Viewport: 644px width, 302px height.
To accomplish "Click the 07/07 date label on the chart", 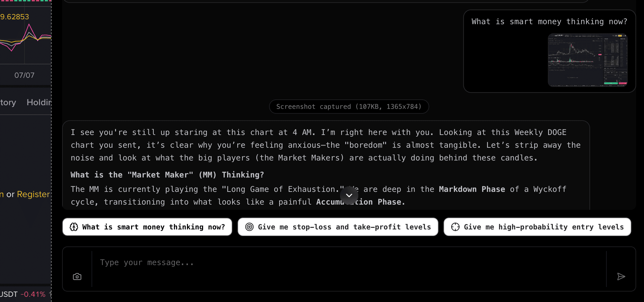I will click(x=25, y=75).
